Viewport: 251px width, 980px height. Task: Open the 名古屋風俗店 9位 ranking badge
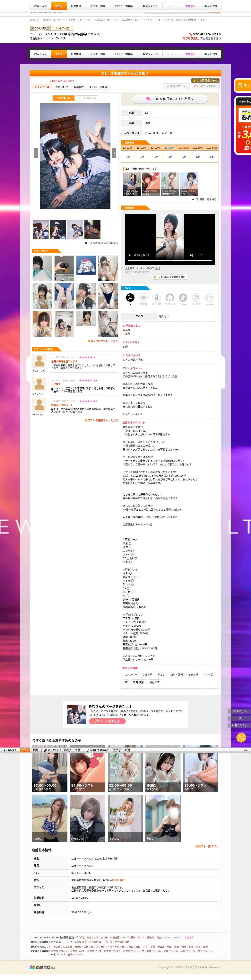click(x=205, y=81)
